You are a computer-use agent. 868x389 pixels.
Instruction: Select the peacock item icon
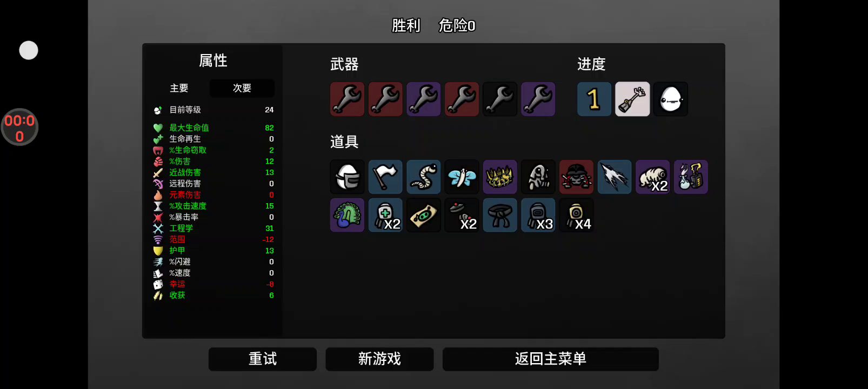tap(347, 215)
